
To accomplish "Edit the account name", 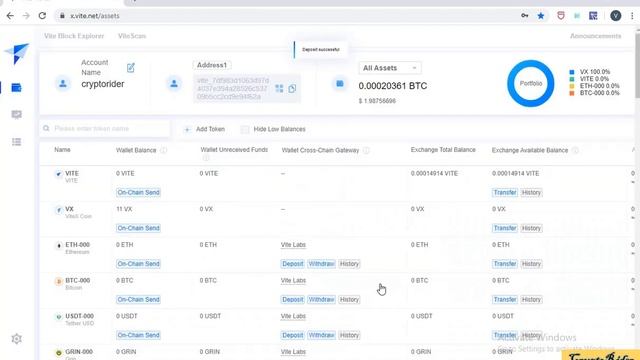I will click(x=131, y=68).
